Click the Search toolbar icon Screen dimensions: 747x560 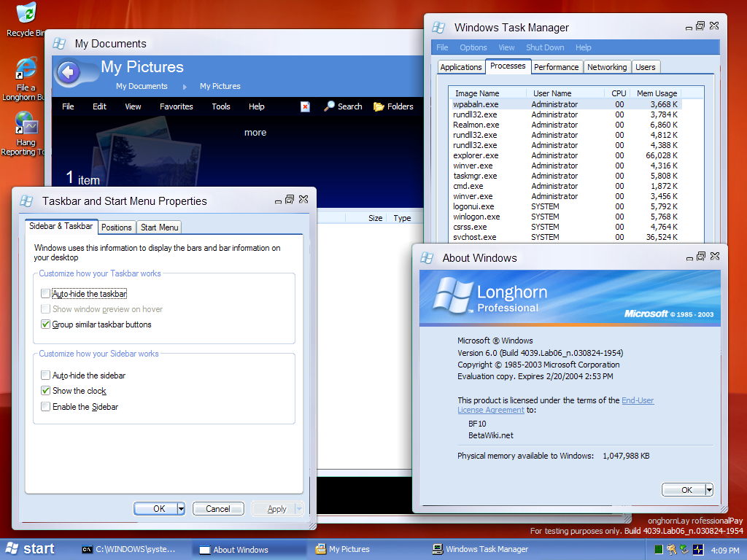[x=343, y=106]
